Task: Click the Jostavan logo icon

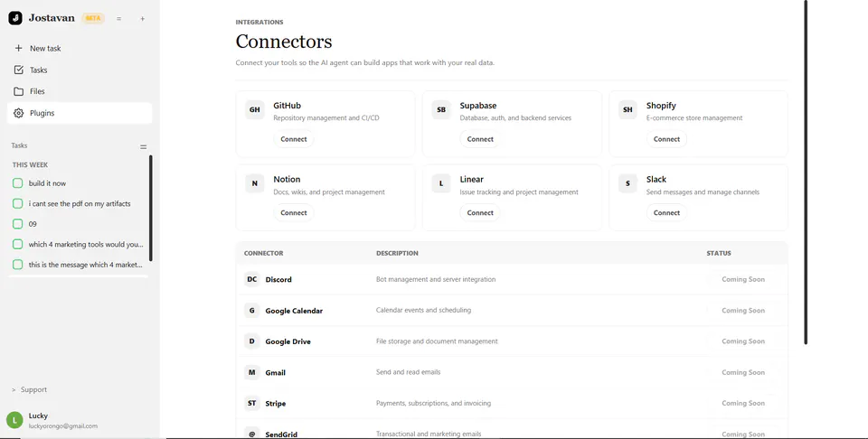Action: pyautogui.click(x=15, y=18)
